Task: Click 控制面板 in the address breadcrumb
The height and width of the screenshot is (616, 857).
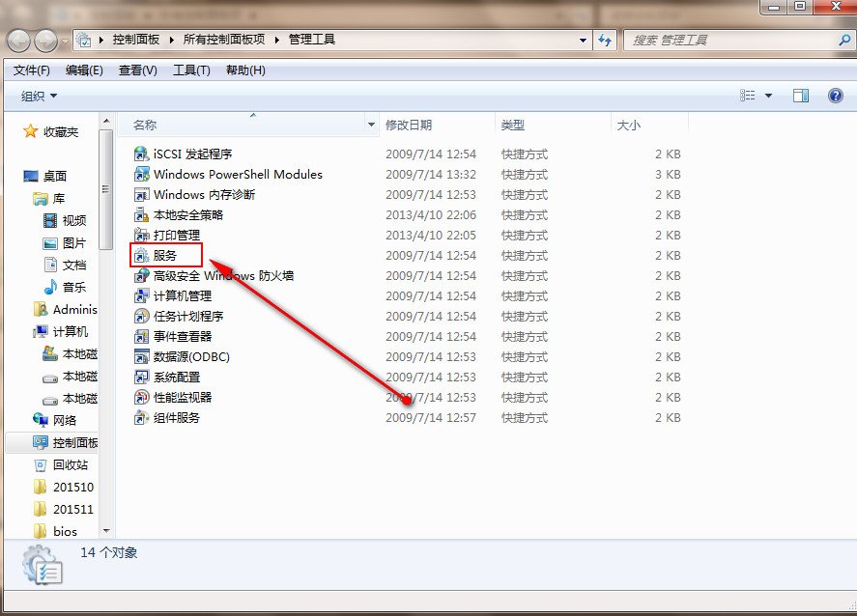Action: point(136,40)
